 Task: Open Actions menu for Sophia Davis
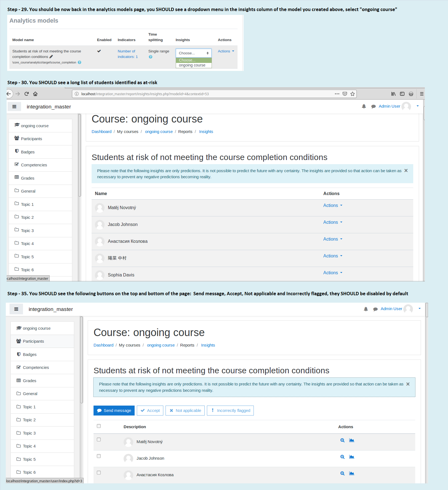tap(333, 273)
